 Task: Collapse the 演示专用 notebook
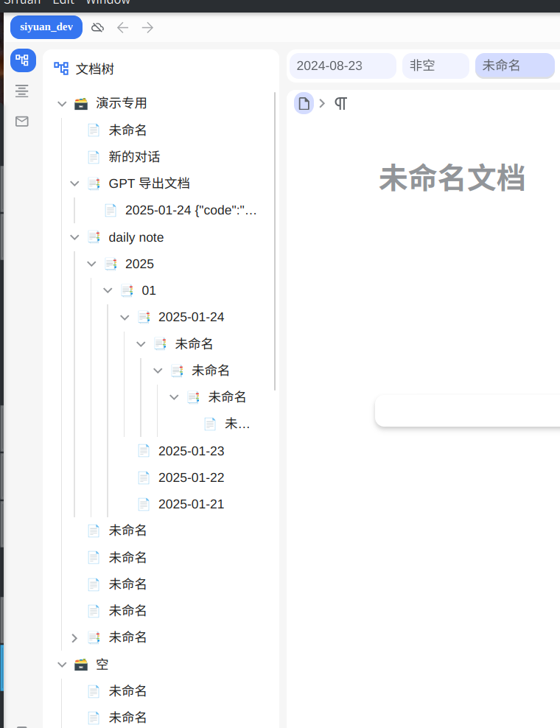[x=62, y=104]
